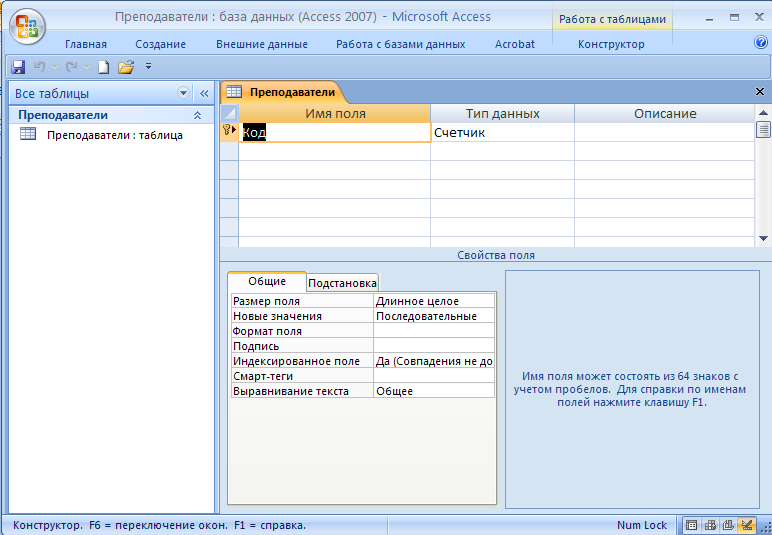Minimize the Access window
Image resolution: width=772 pixels, height=535 pixels.
point(709,19)
